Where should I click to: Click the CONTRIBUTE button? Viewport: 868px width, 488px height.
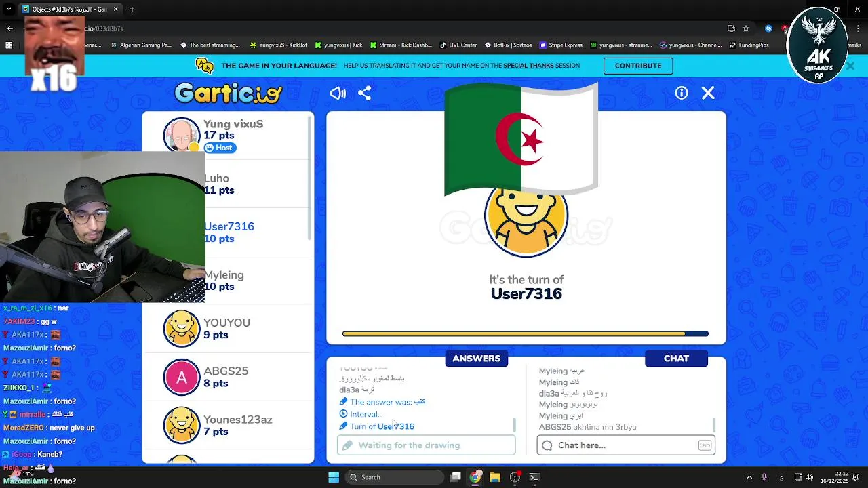[638, 66]
